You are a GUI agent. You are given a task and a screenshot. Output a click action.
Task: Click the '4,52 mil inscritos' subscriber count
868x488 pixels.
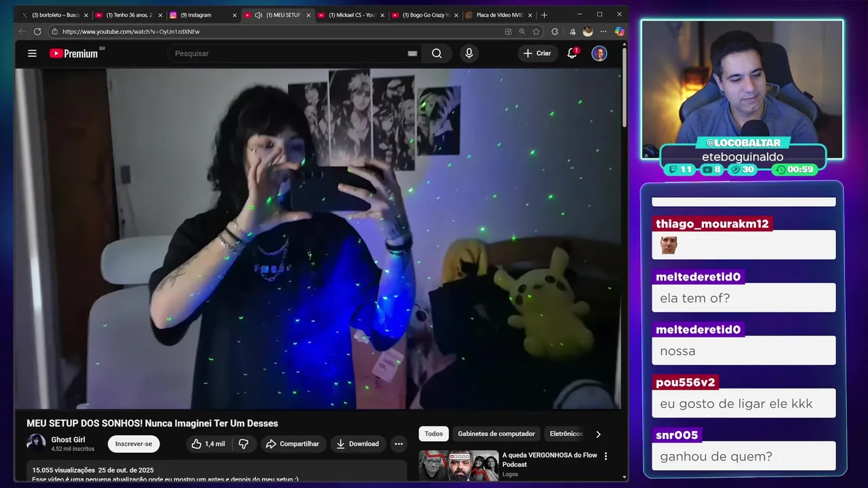click(73, 449)
